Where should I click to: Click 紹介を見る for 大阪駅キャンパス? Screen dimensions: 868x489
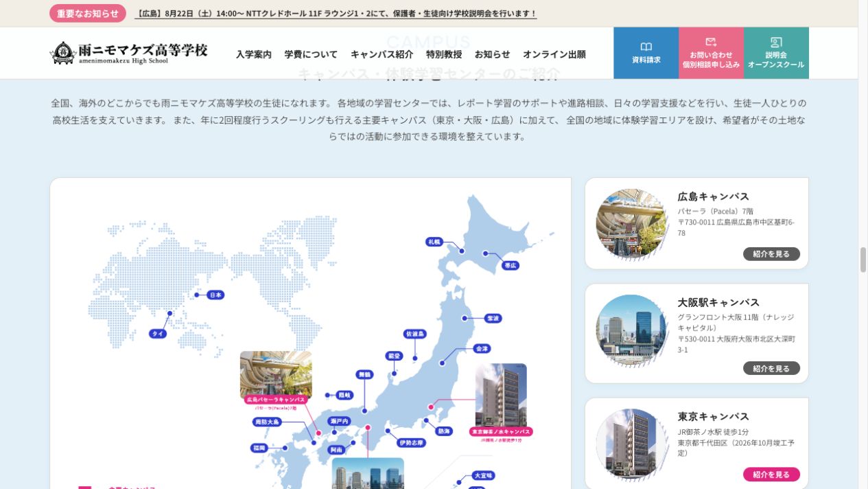pos(771,368)
